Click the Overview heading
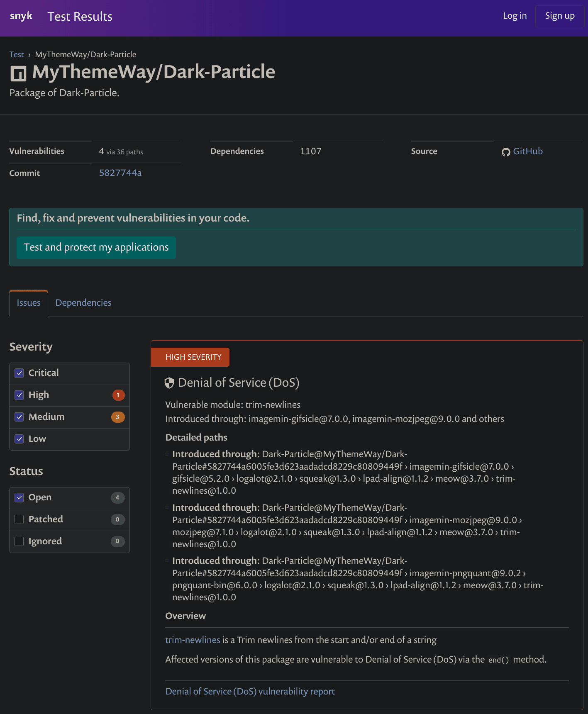Viewport: 588px width, 714px height. (x=185, y=616)
